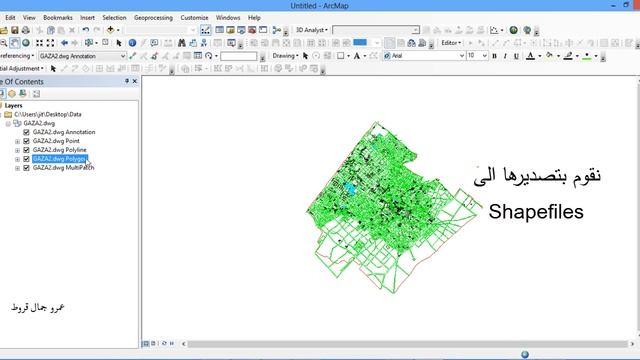Click the Fill Color bucket
The height and width of the screenshot is (360, 640).
coord(549,56)
